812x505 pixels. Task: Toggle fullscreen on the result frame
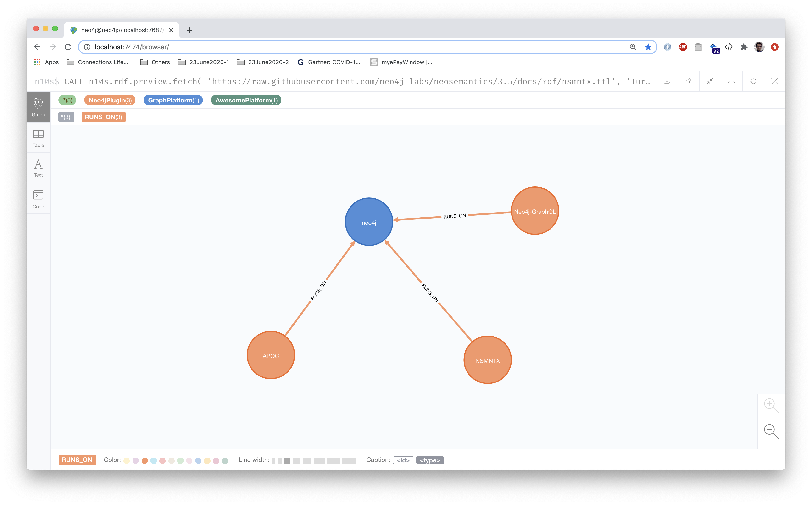(710, 81)
